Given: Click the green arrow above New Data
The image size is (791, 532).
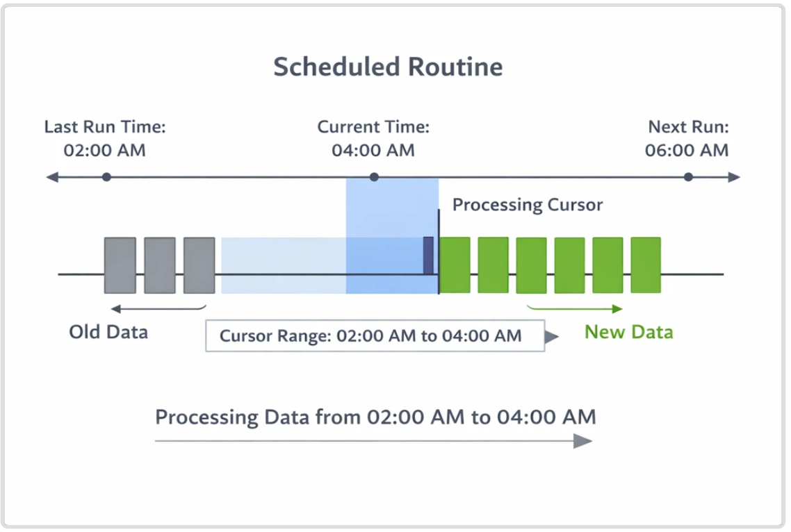Looking at the screenshot, I should tap(576, 309).
